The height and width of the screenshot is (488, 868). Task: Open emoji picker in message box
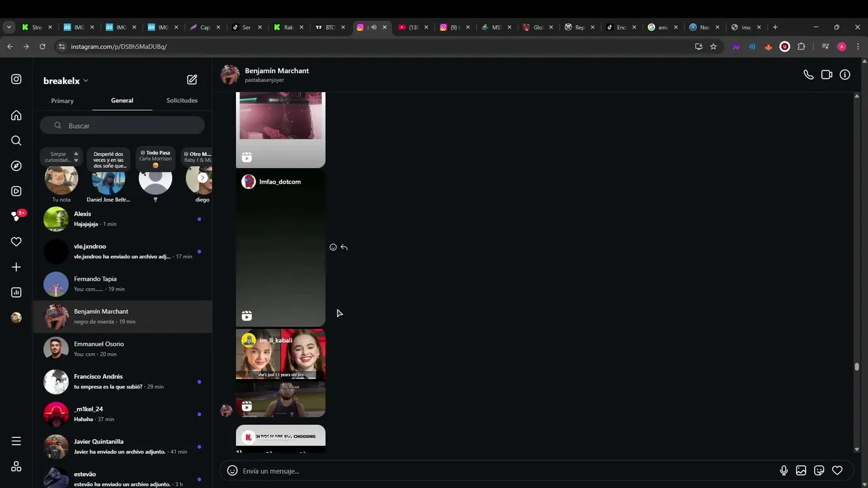pos(232,470)
